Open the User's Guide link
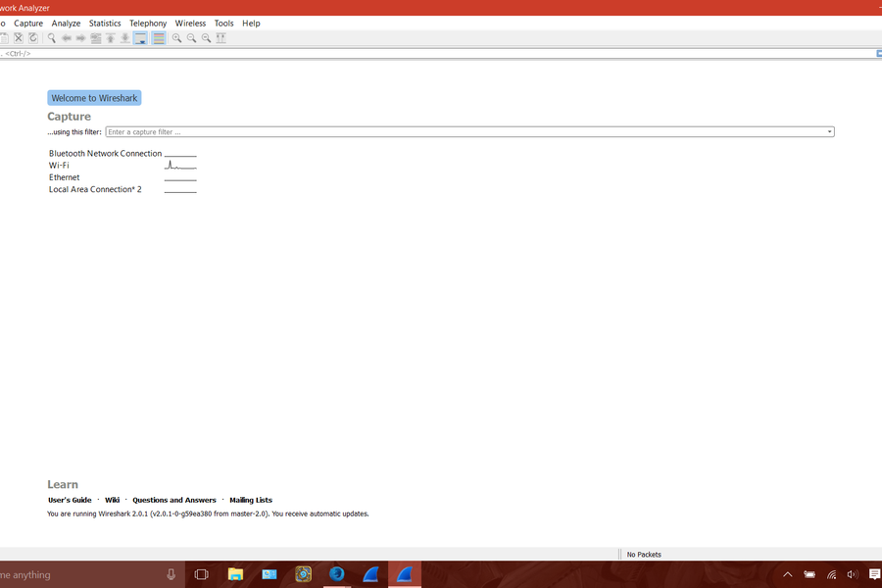Viewport: 882px width, 588px height. point(70,500)
